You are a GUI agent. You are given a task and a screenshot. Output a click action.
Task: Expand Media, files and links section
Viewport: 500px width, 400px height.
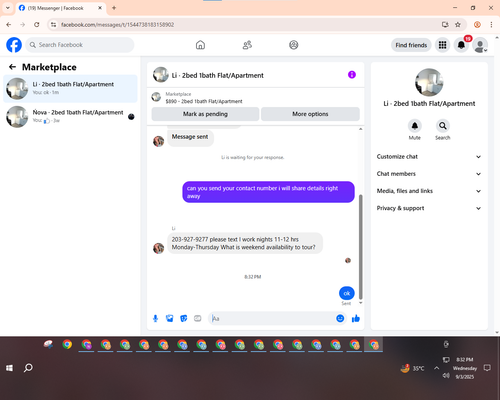point(429,191)
